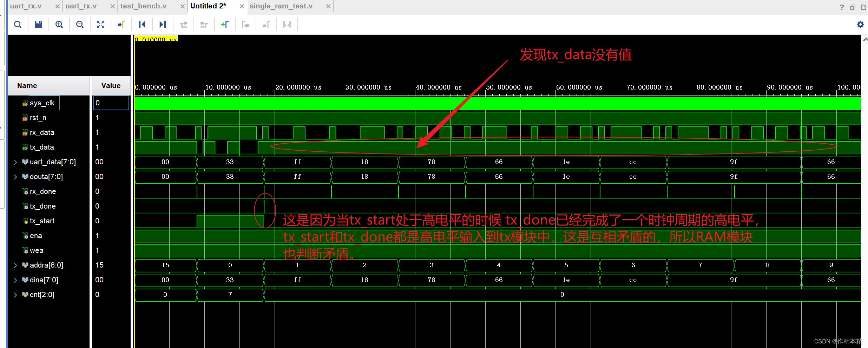Go to next transition

[163, 24]
